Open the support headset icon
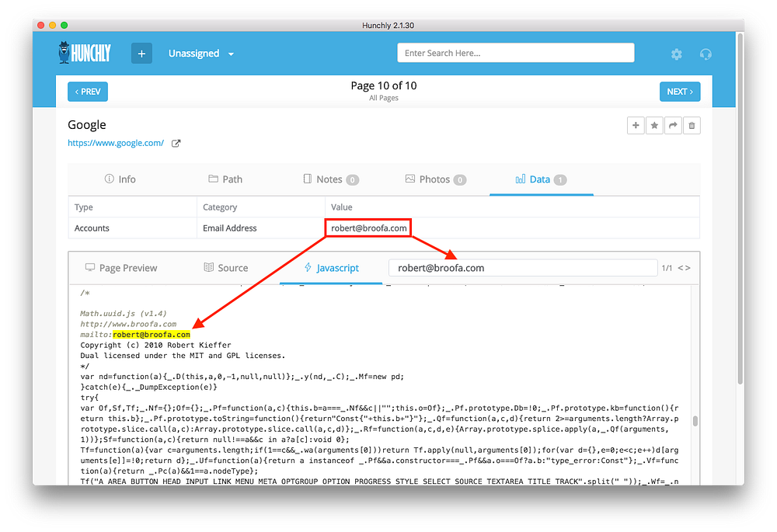777x532 pixels. pos(706,54)
